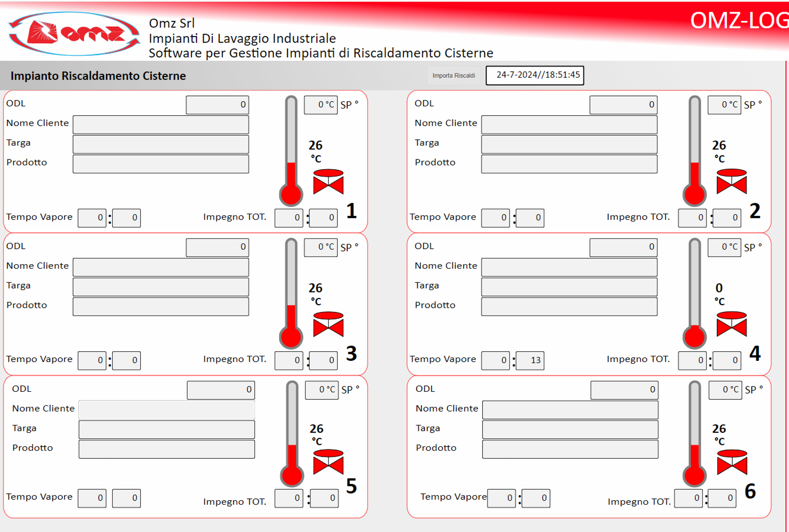Screen dimensions: 789x532
Task: Focus the Targa field of tank 3
Action: [161, 286]
